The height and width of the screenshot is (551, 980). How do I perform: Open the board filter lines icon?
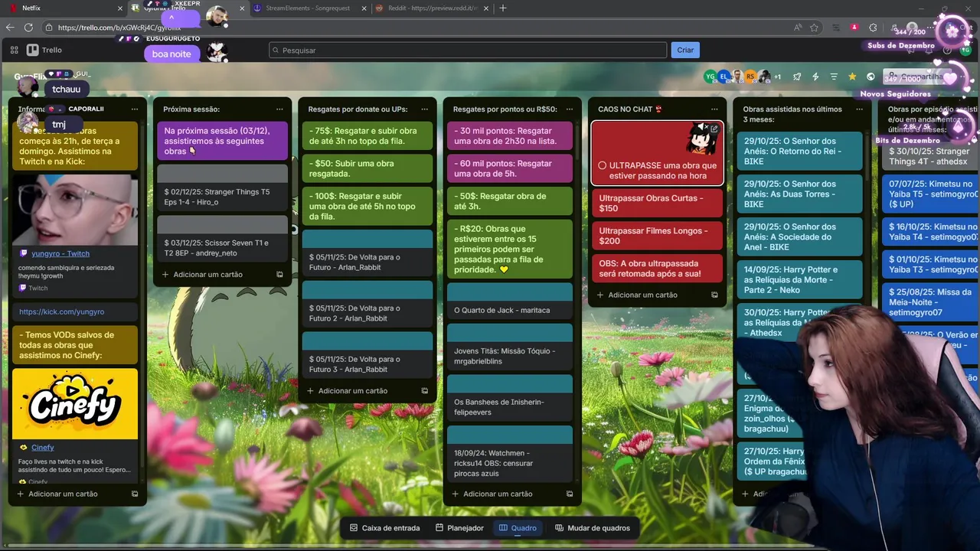(834, 77)
